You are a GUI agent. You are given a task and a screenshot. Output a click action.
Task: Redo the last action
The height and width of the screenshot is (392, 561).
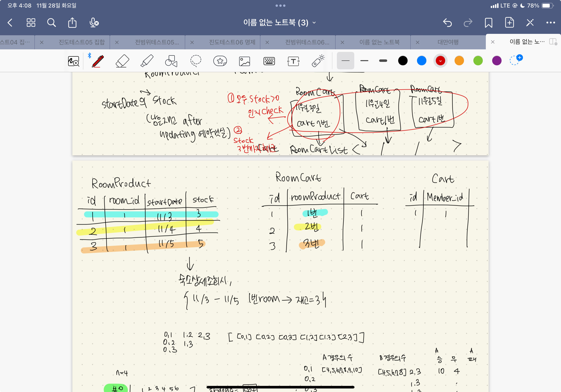coord(468,23)
